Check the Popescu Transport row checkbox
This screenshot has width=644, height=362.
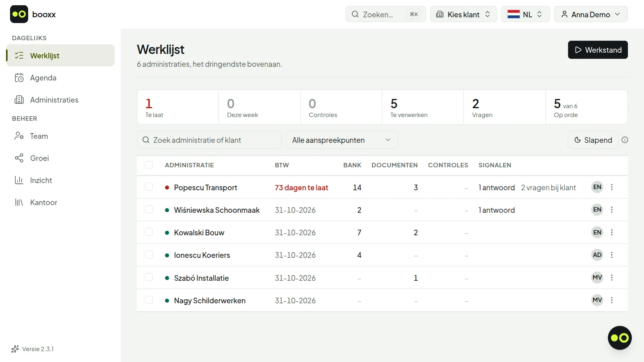149,187
